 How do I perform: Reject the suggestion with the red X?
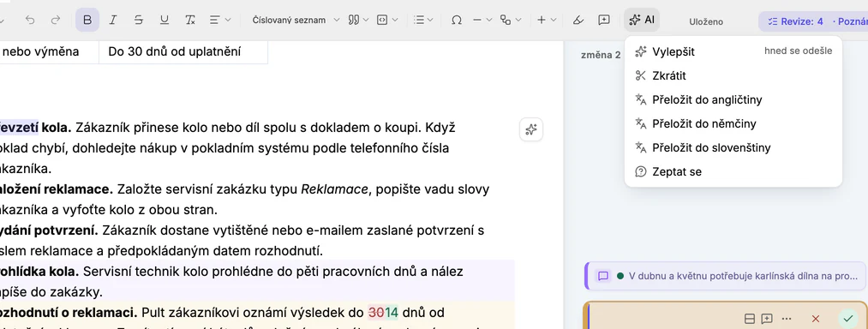coord(815,319)
